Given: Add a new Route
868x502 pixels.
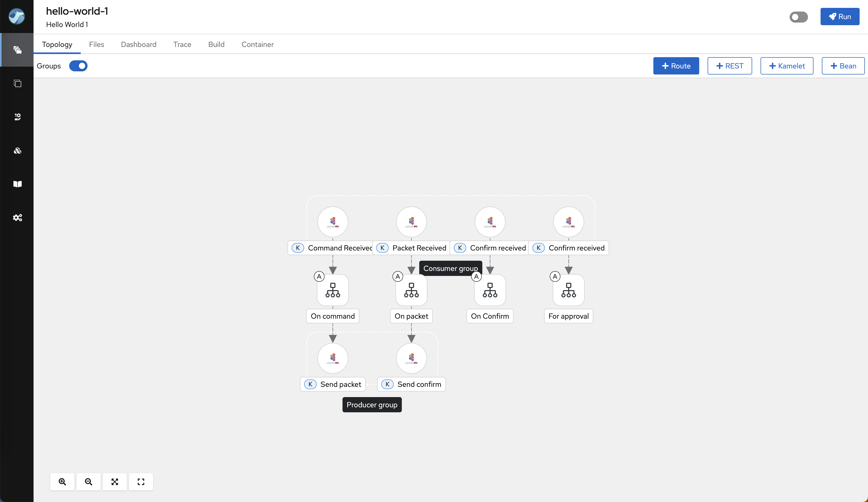Looking at the screenshot, I should click(x=676, y=66).
